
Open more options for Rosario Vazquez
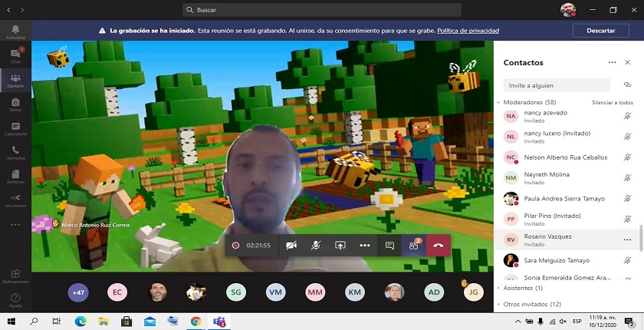pos(627,239)
